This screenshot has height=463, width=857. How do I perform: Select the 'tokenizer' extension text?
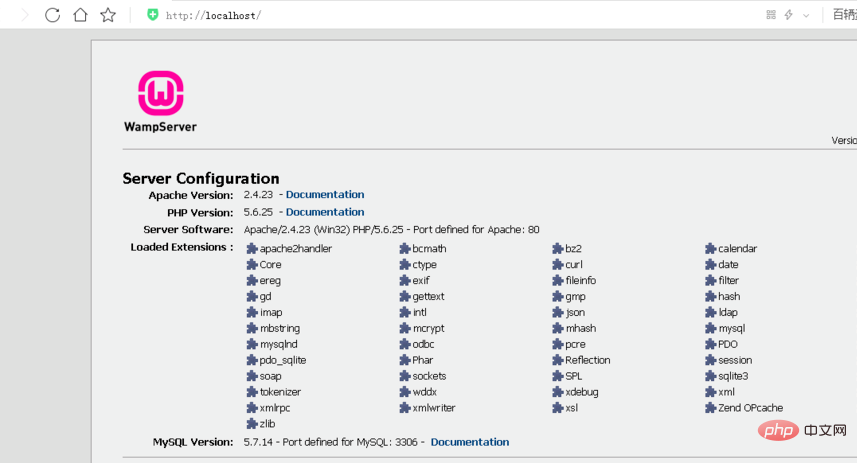[x=280, y=391]
